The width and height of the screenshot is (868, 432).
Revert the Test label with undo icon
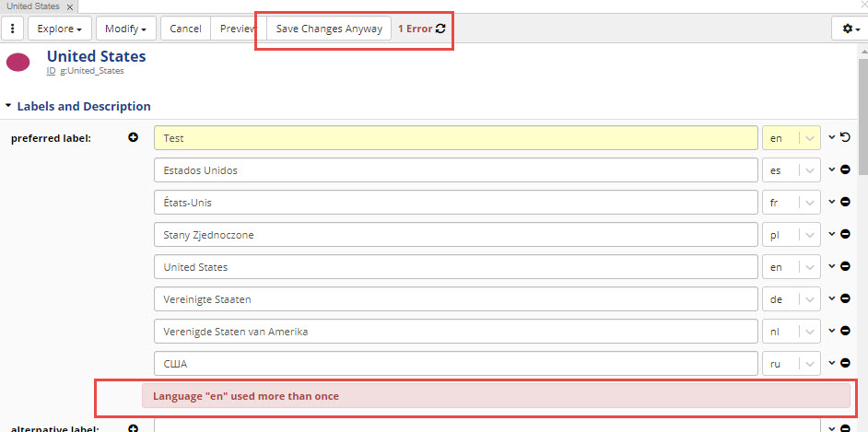[845, 138]
